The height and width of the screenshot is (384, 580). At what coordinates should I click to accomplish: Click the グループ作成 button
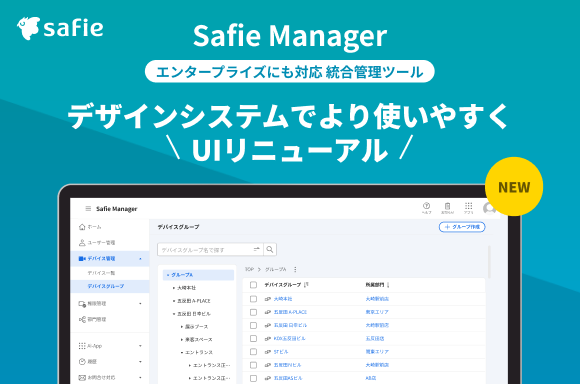pos(462,227)
